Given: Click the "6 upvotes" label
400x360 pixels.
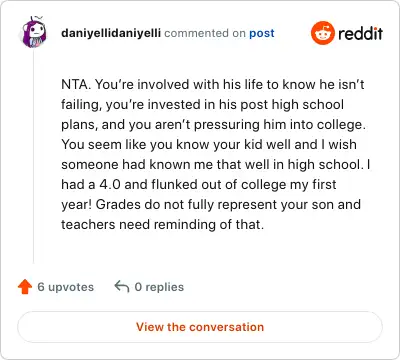Looking at the screenshot, I should pos(66,287).
